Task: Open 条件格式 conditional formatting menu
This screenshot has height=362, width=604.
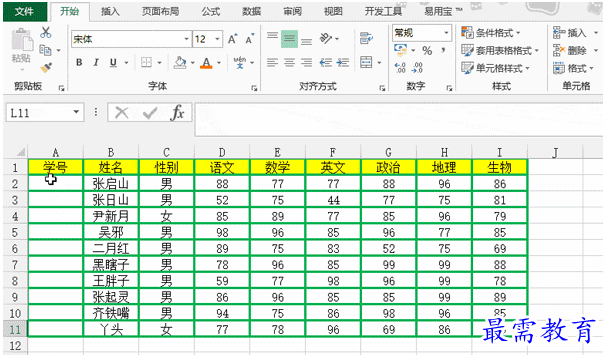Action: [491, 33]
